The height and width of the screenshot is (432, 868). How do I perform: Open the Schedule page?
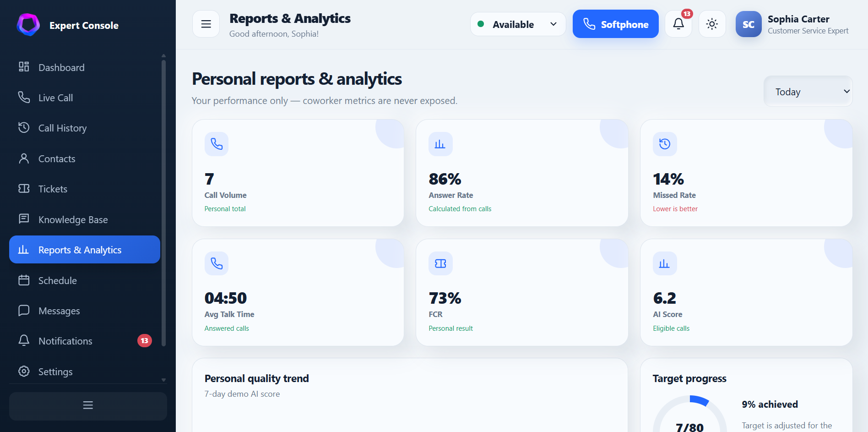(x=85, y=280)
